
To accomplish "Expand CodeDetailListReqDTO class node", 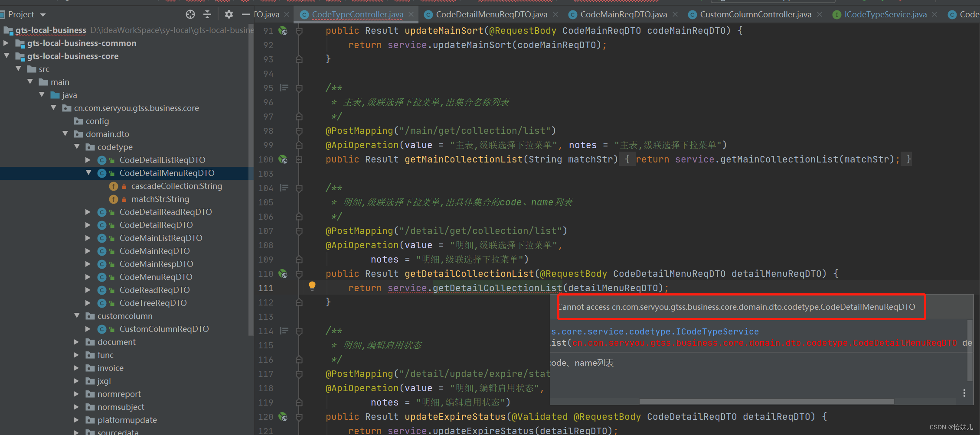I will click(x=88, y=160).
